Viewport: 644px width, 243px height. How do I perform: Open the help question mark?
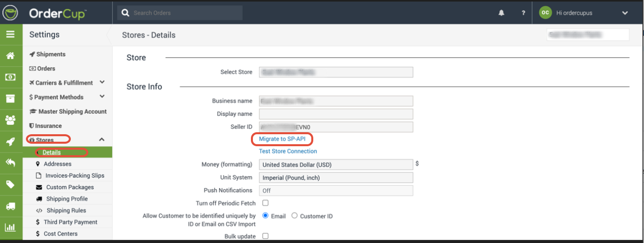click(523, 13)
